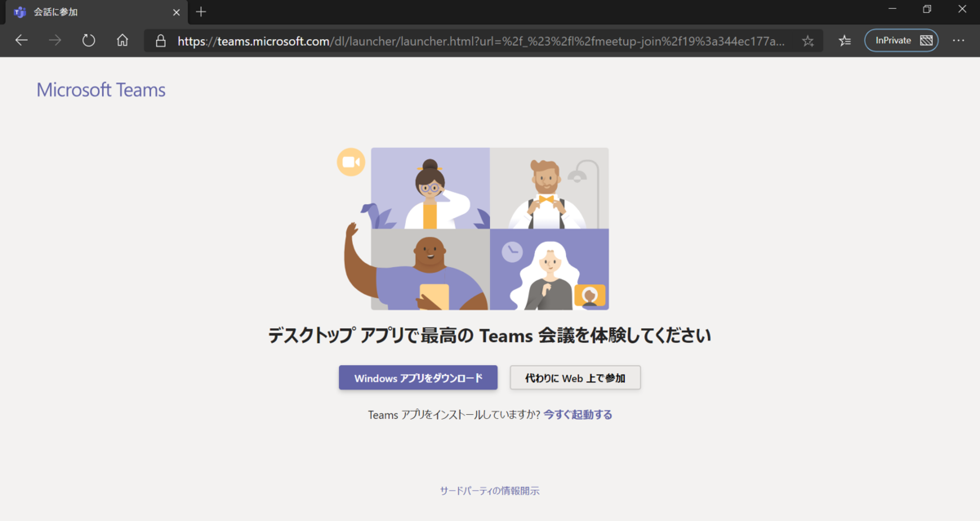
Task: Click Windows アプリをダウンロード button
Action: 418,378
